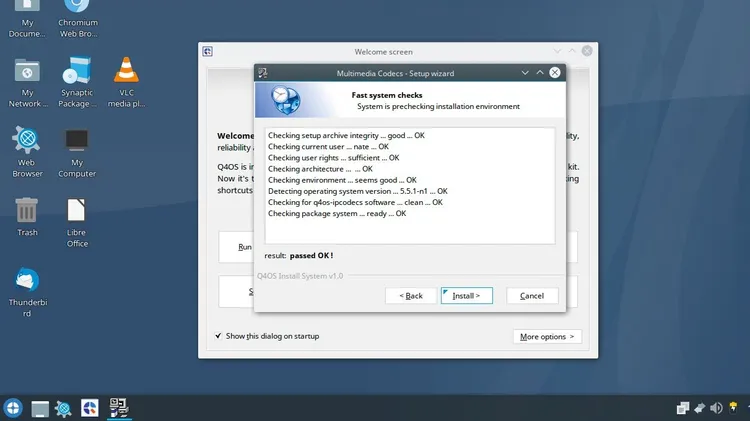Viewport: 750px width, 421px height.
Task: Open Synaptic Package Manager desktop icon
Action: pos(77,83)
